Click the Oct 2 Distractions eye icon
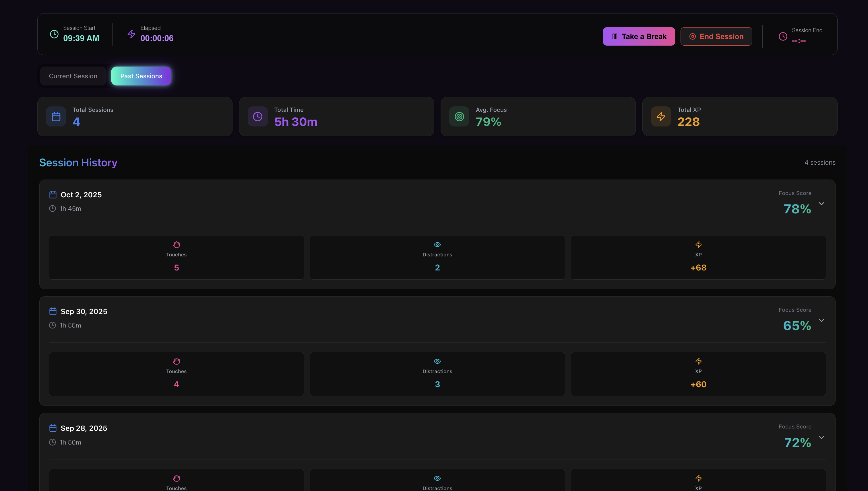868x491 pixels. pyautogui.click(x=437, y=244)
